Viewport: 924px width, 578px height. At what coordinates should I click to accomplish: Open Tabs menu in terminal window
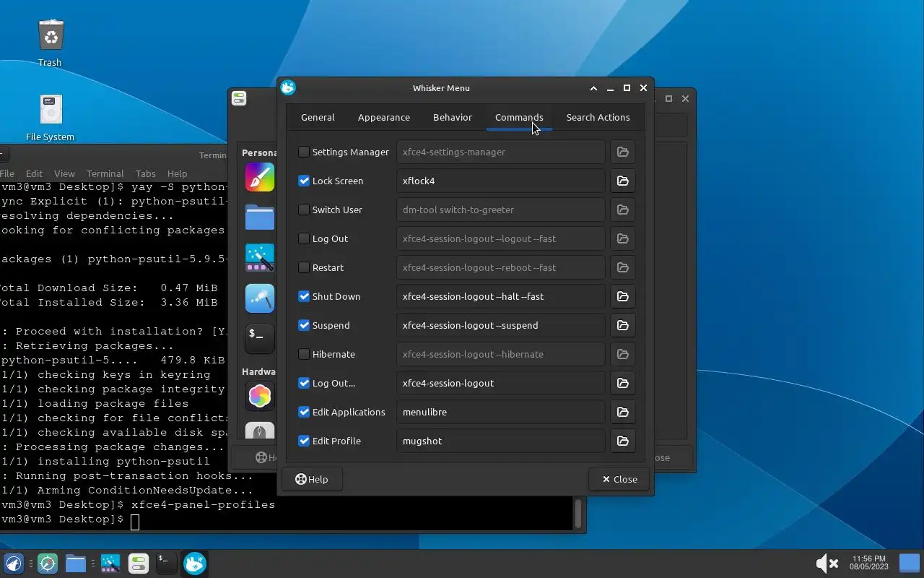click(x=145, y=173)
